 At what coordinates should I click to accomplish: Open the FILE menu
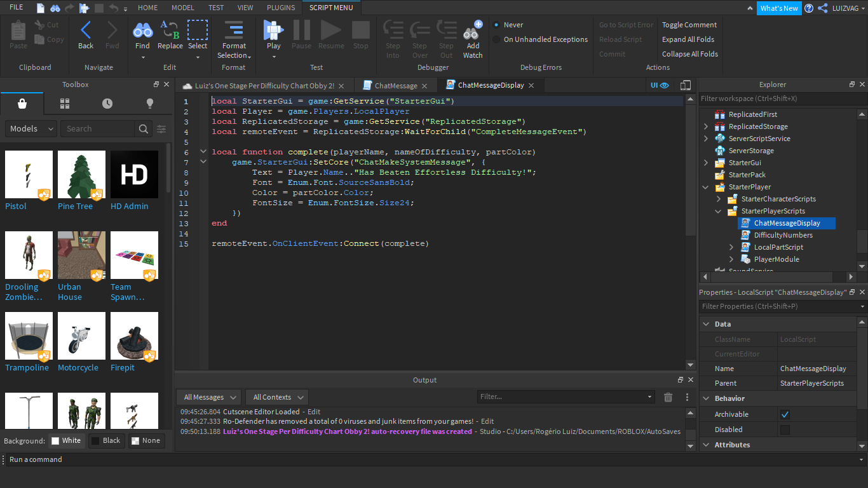point(17,8)
